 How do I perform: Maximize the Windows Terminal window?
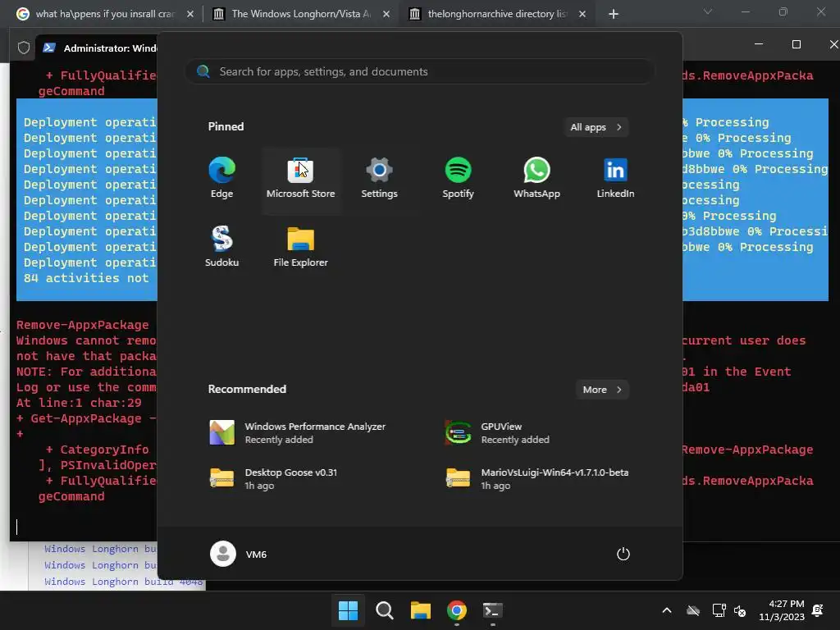797,44
